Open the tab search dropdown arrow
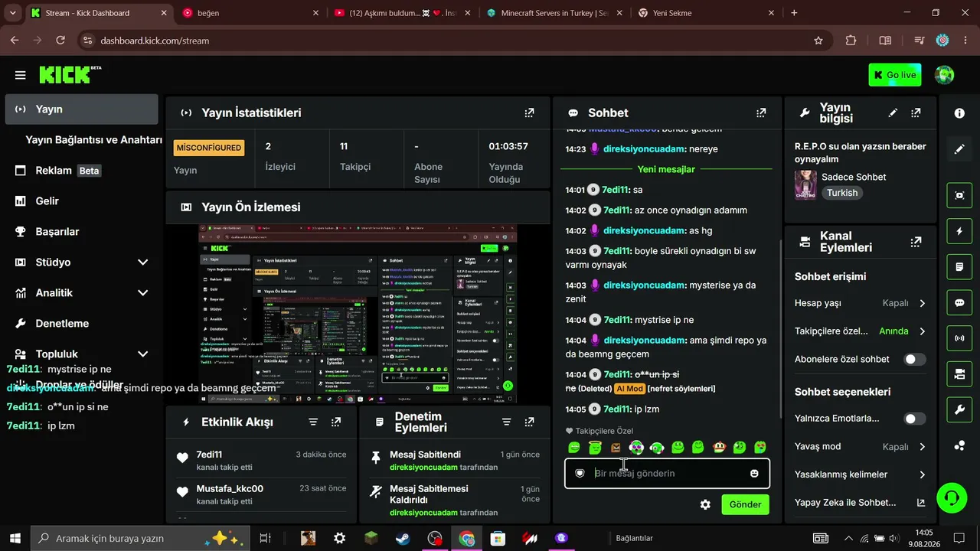Image resolution: width=980 pixels, height=551 pixels. (x=13, y=13)
